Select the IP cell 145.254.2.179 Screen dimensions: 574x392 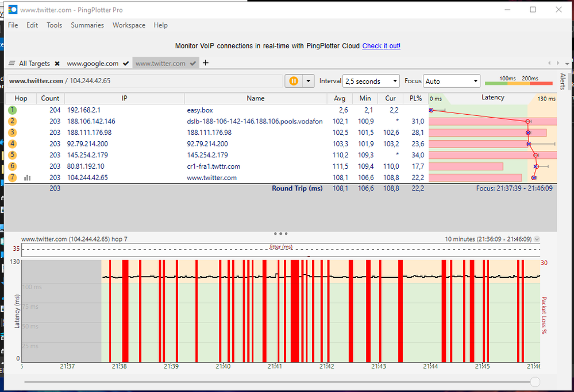87,155
